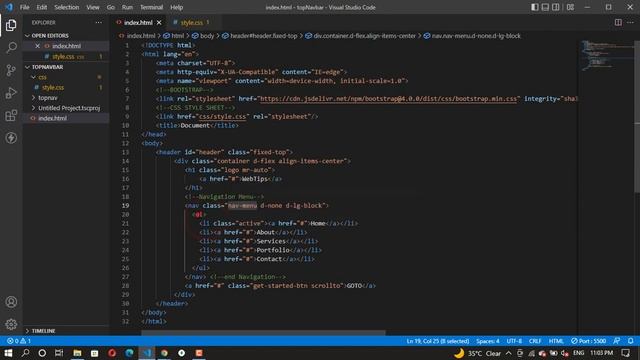Switch to the index.html editor tab
The image size is (640, 360).
138,22
